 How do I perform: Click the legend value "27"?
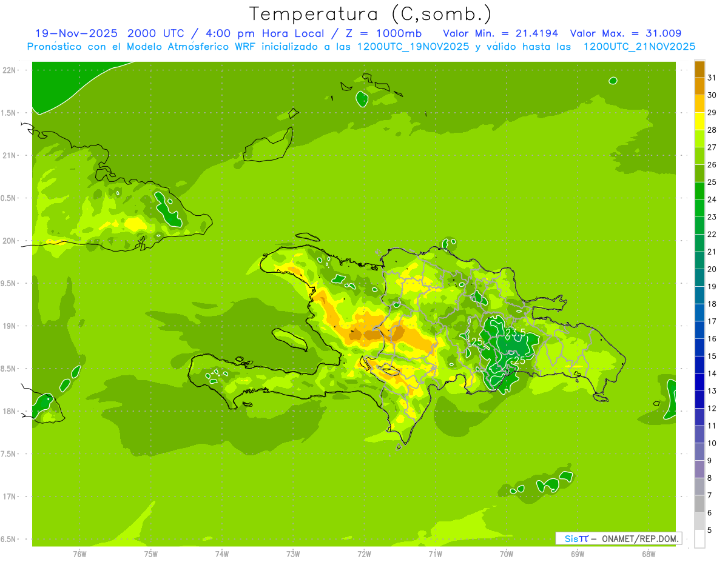(x=712, y=147)
